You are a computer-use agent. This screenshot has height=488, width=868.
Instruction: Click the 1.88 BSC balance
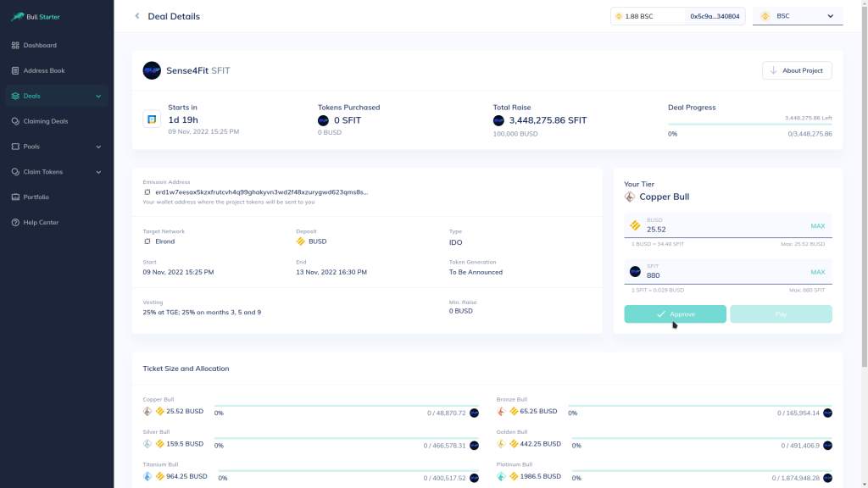[x=638, y=16]
